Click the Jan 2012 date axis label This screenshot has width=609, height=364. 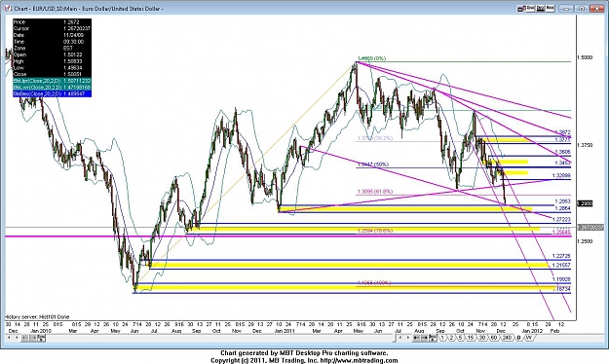[x=532, y=331]
